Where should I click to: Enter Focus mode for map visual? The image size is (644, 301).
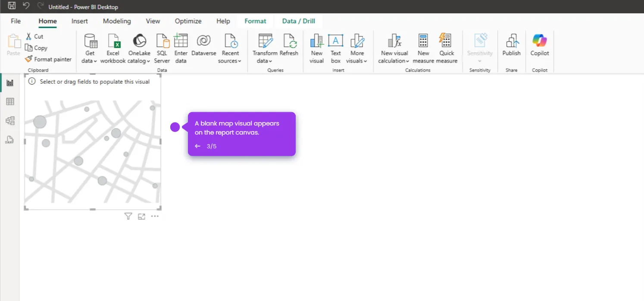pyautogui.click(x=141, y=216)
